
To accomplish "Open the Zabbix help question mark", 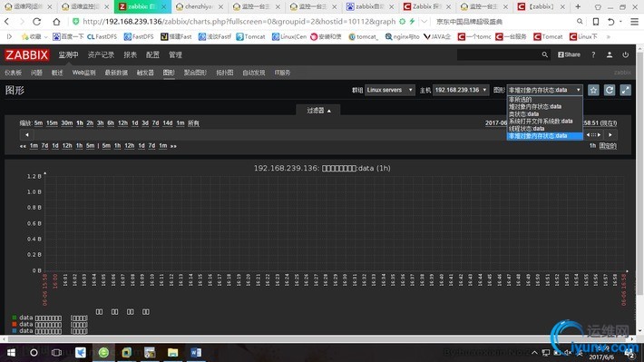I will coord(593,54).
